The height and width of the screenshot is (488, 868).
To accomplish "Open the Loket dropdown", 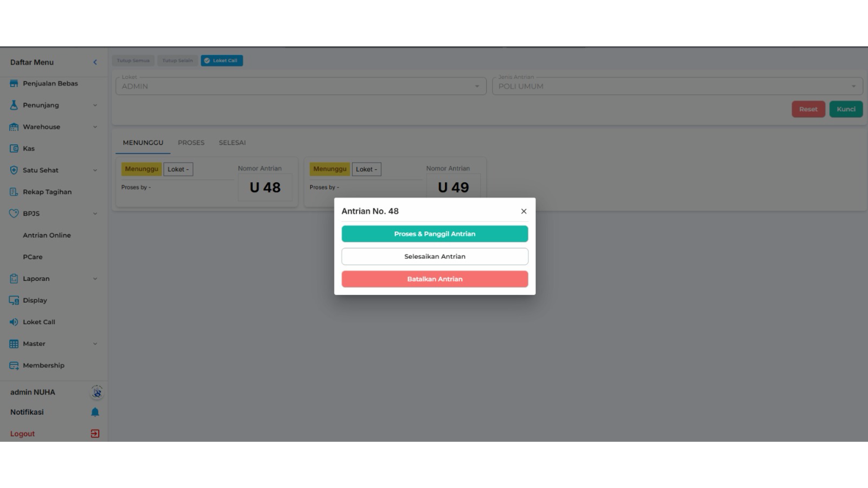I will click(x=301, y=86).
